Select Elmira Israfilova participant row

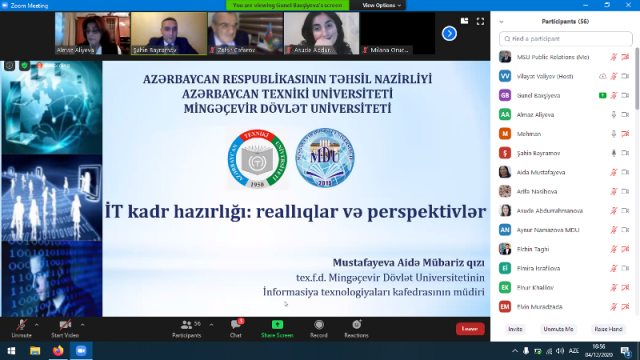pyautogui.click(x=565, y=268)
